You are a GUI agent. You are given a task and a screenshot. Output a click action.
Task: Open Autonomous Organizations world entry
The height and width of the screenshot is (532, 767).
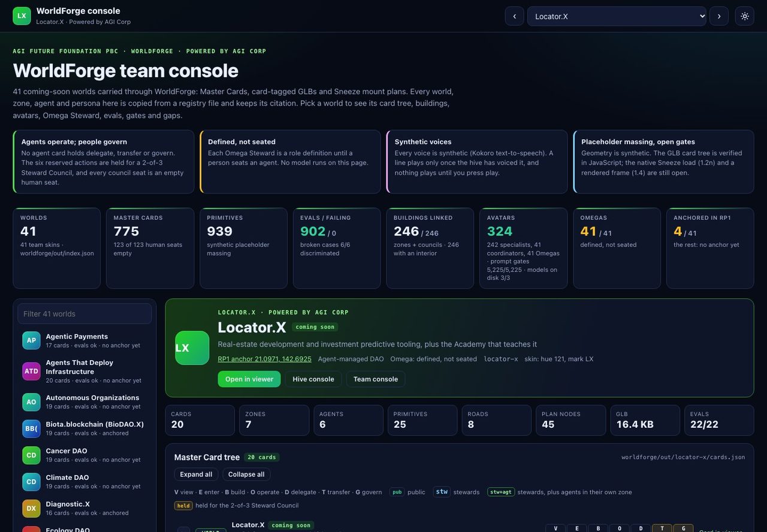[x=84, y=402]
